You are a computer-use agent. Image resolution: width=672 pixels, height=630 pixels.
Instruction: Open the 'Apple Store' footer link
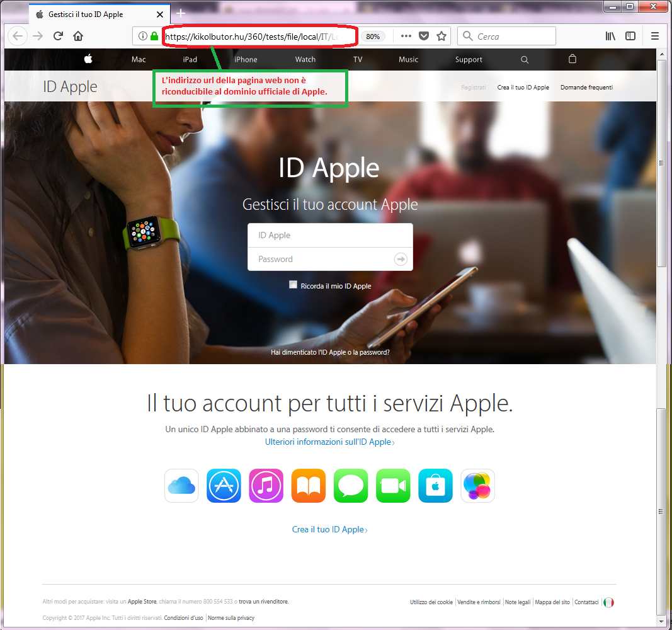[142, 602]
